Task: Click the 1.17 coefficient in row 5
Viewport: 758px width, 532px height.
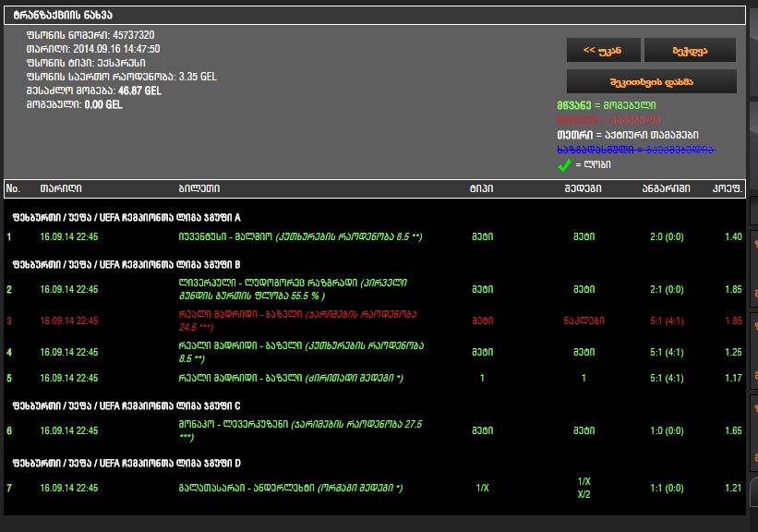Action: click(x=733, y=379)
